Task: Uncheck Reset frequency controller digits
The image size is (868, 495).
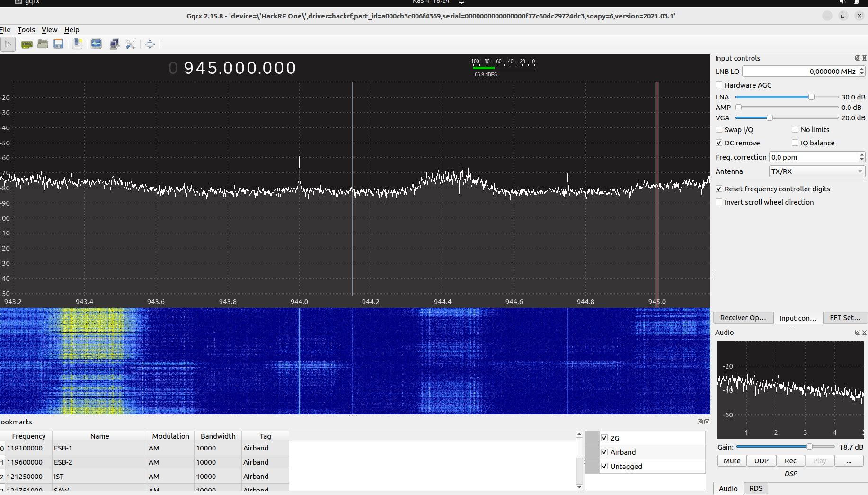Action: tap(719, 189)
